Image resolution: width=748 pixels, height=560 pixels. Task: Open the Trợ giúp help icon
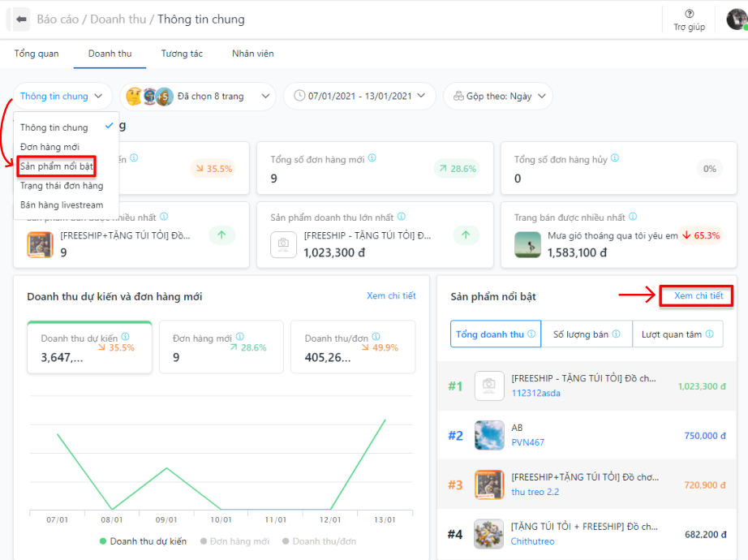click(689, 13)
